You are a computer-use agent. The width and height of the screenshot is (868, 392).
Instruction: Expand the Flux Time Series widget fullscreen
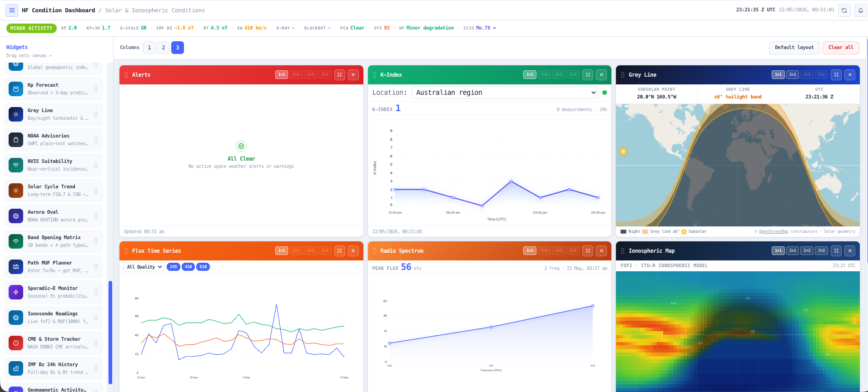click(340, 251)
